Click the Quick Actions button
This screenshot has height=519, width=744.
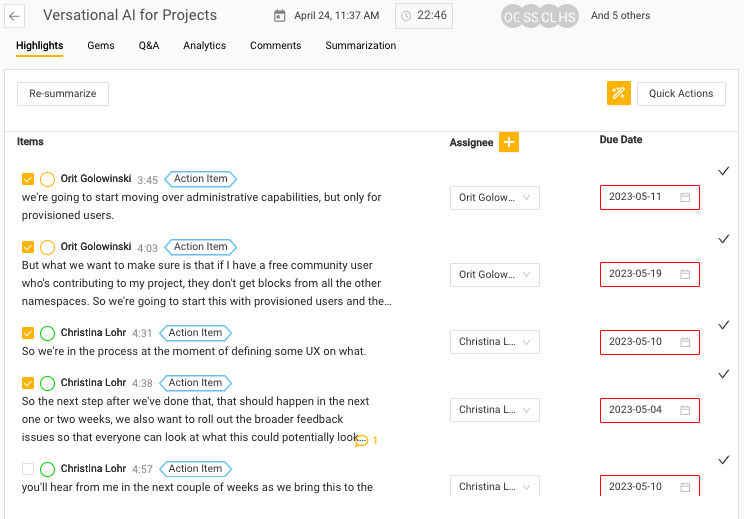[x=680, y=94]
